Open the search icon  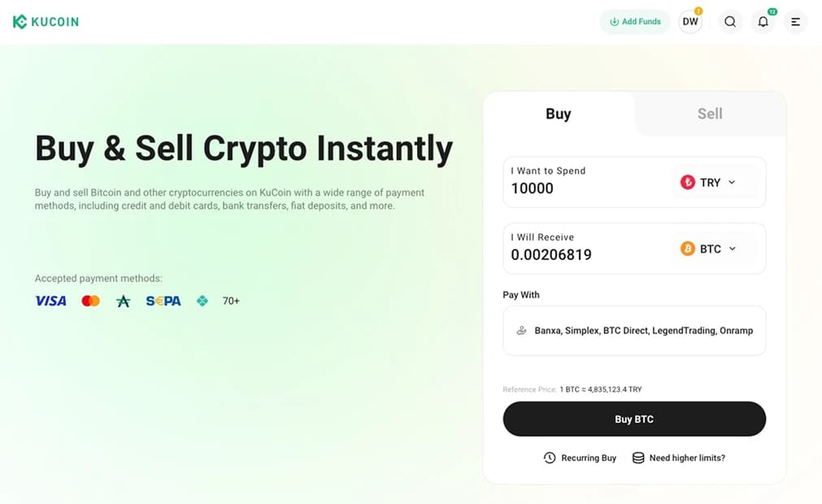pos(729,21)
